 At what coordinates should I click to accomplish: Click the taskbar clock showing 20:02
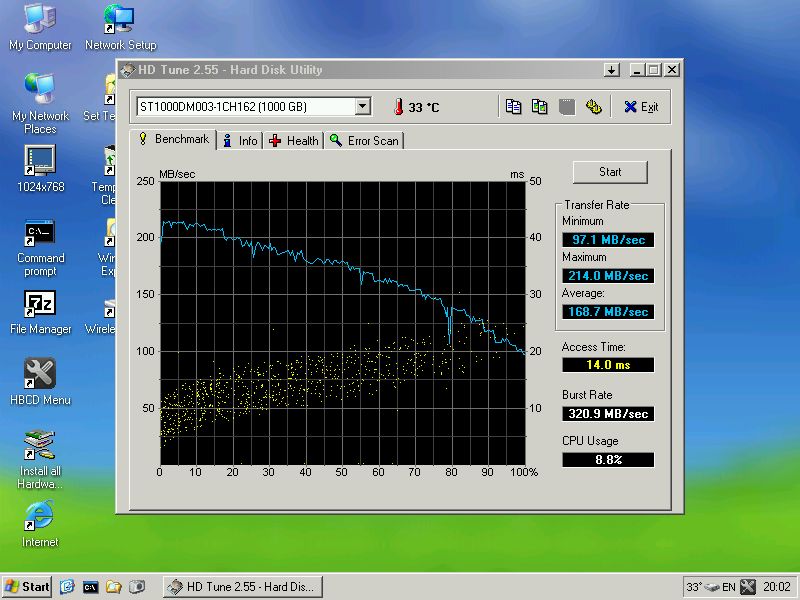pos(777,587)
